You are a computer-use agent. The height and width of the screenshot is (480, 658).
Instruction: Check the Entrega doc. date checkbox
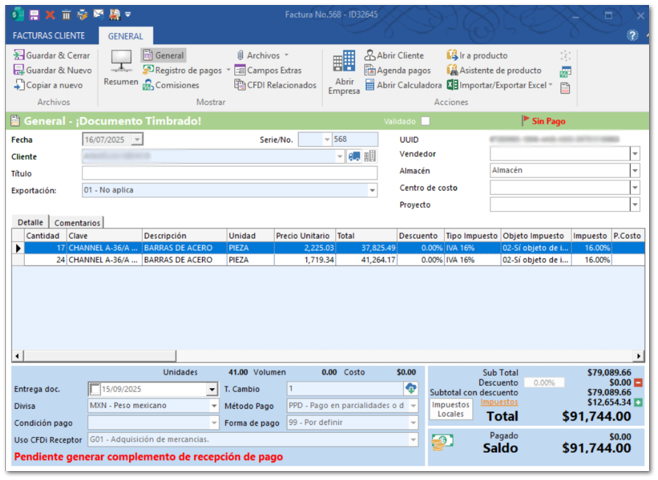click(x=95, y=389)
